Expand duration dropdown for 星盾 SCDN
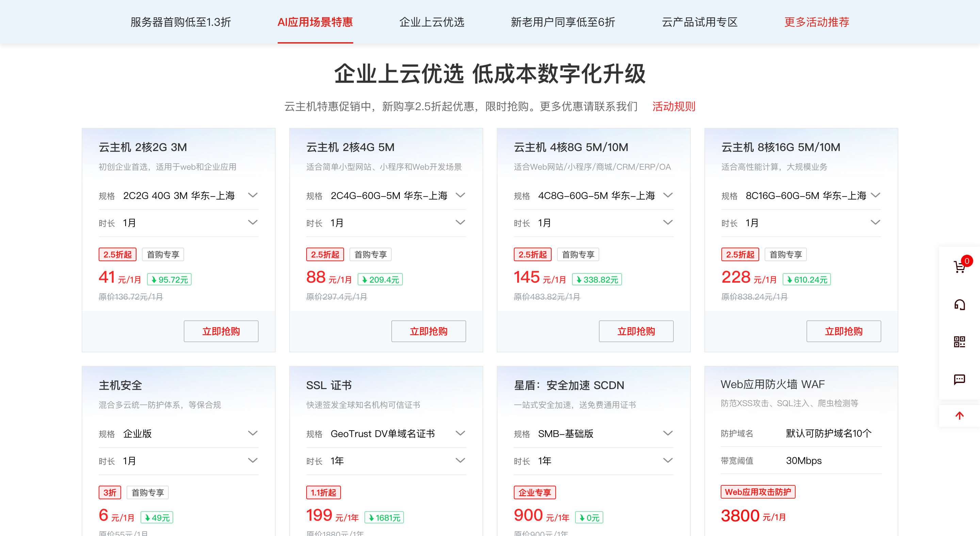The height and width of the screenshot is (536, 980). point(668,461)
